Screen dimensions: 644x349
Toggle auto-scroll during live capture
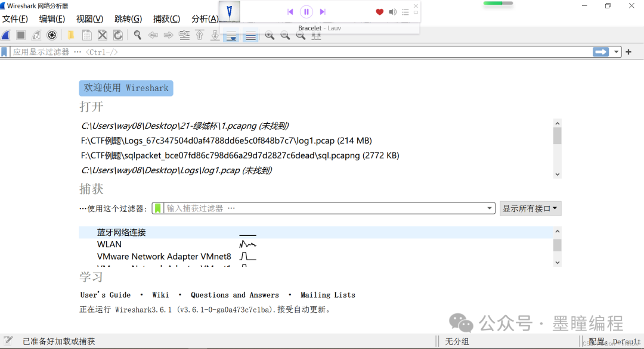[x=231, y=36]
